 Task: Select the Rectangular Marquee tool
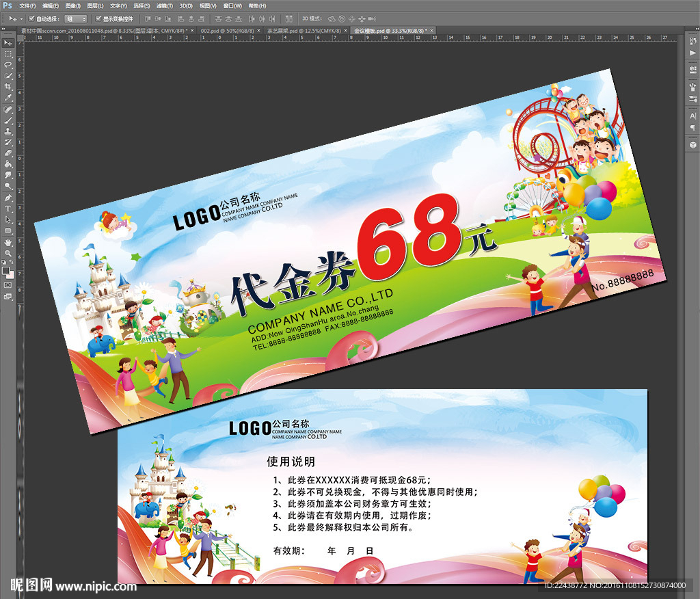point(8,54)
